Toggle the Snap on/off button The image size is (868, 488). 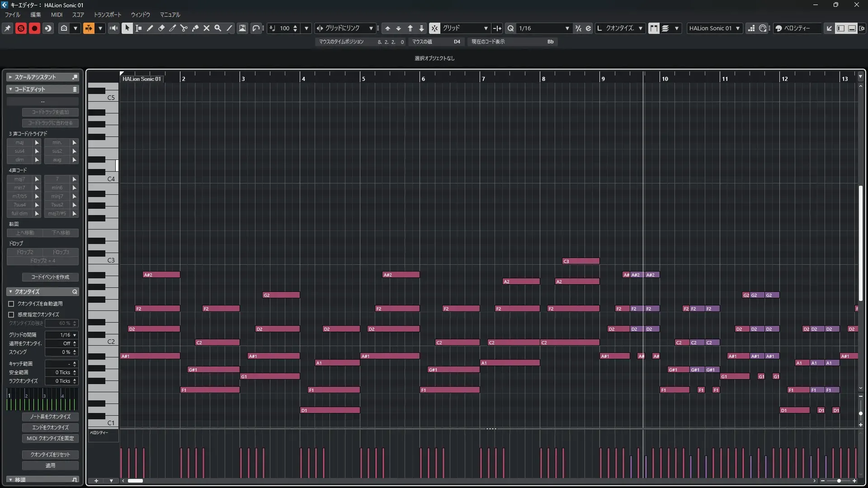[434, 28]
